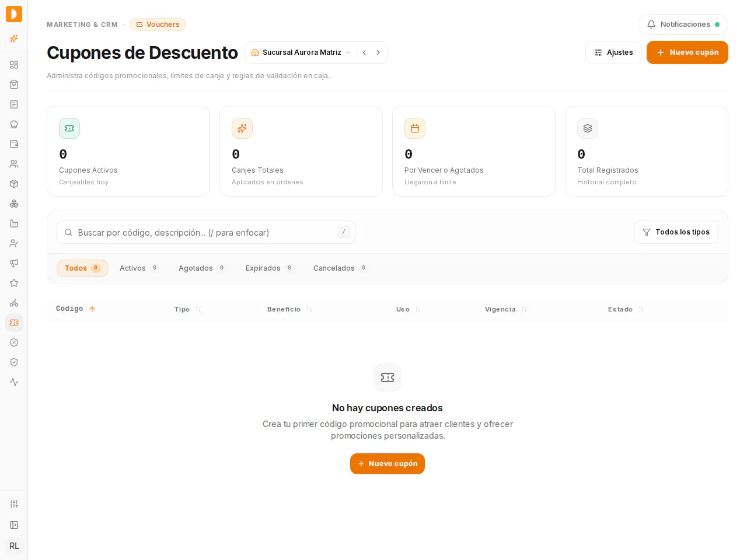Focus the search by code or description field

206,232
